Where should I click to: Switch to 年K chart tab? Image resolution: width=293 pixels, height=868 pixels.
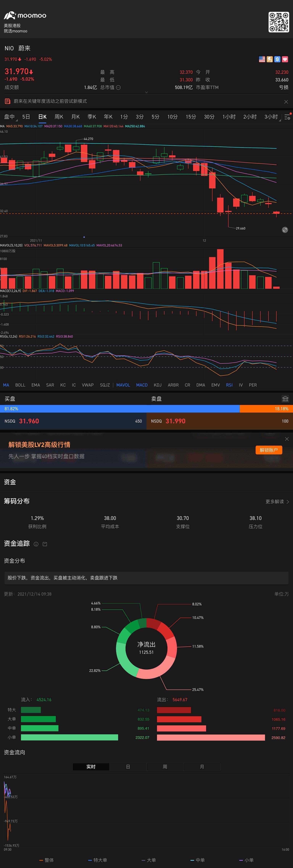click(108, 117)
